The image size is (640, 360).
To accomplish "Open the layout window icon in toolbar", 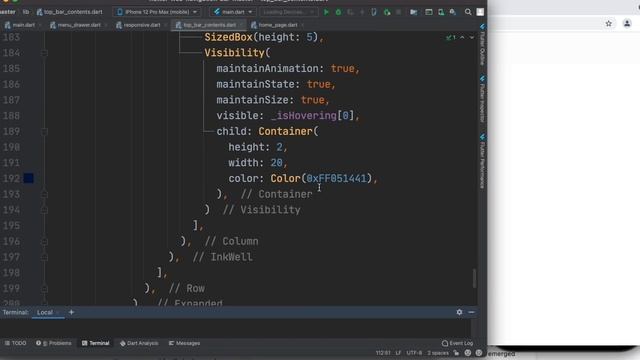I will point(429,12).
